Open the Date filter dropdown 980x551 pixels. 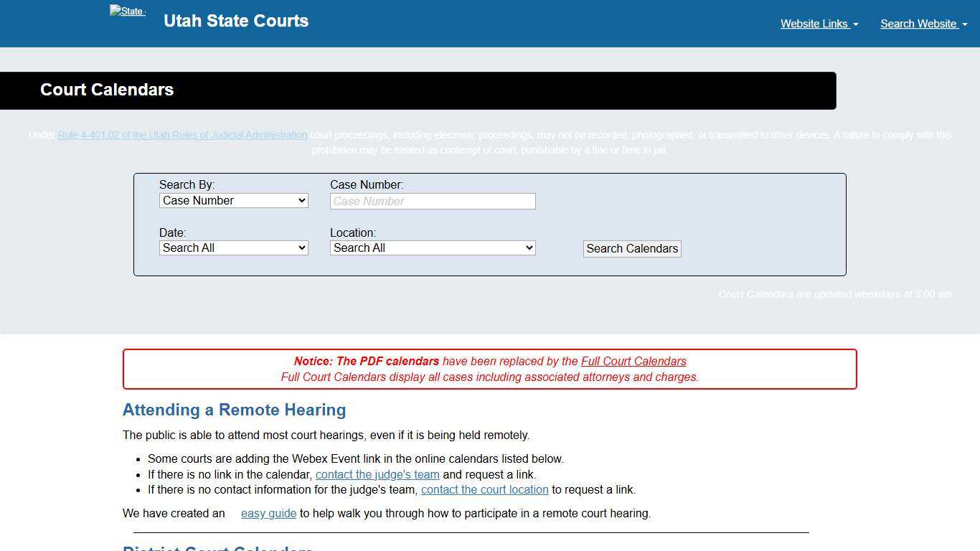click(233, 248)
